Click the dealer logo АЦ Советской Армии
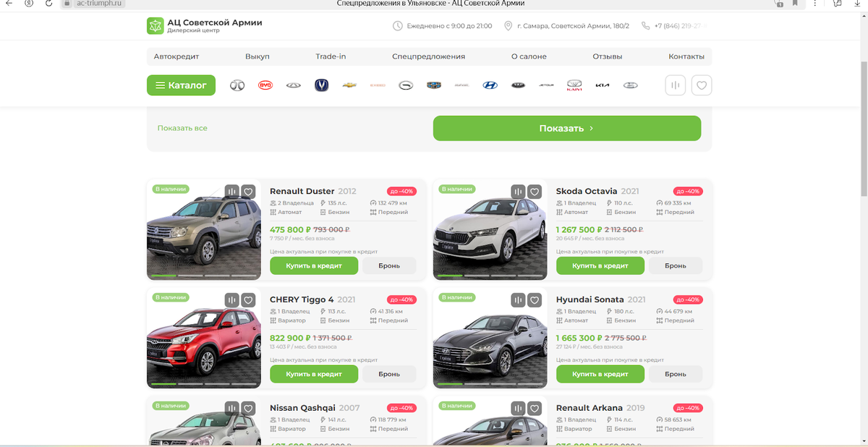 (205, 26)
